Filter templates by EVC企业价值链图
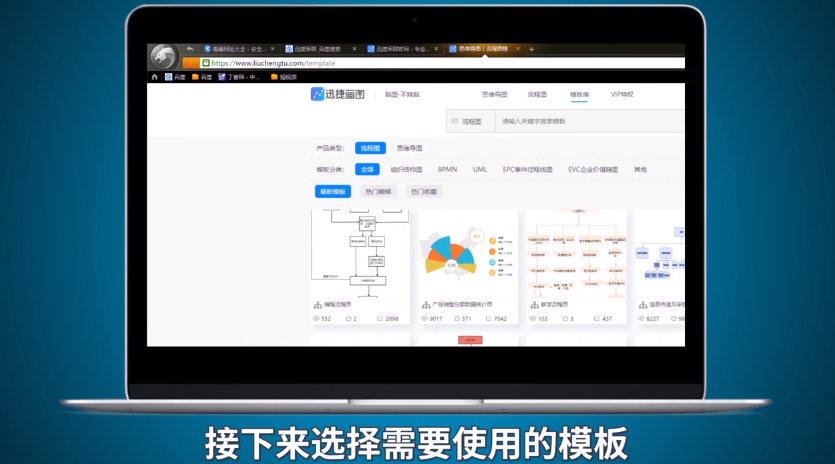Image resolution: width=835 pixels, height=464 pixels. pyautogui.click(x=593, y=169)
